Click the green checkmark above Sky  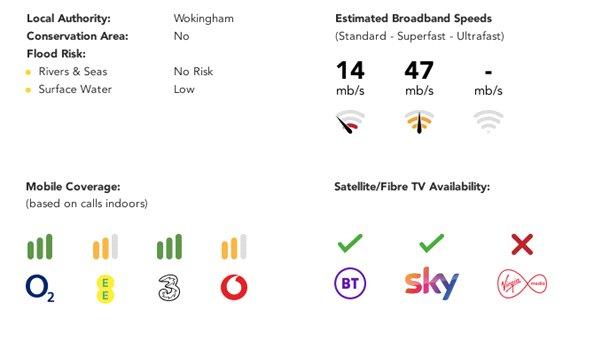(432, 243)
